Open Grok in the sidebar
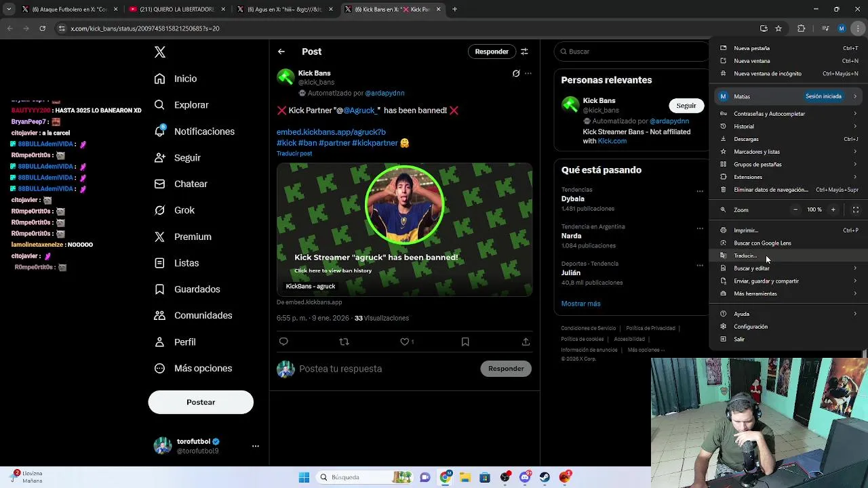Viewport: 868px width, 488px height. pyautogui.click(x=174, y=210)
